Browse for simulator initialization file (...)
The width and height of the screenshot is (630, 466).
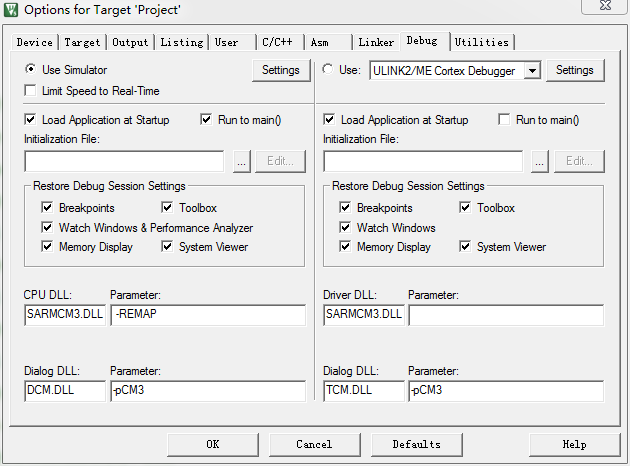(x=241, y=161)
